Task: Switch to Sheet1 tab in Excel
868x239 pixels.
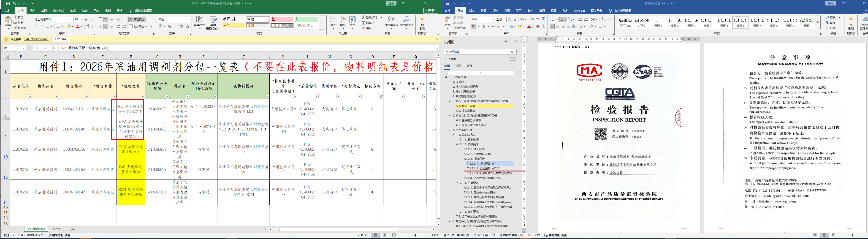Action: 55,229
